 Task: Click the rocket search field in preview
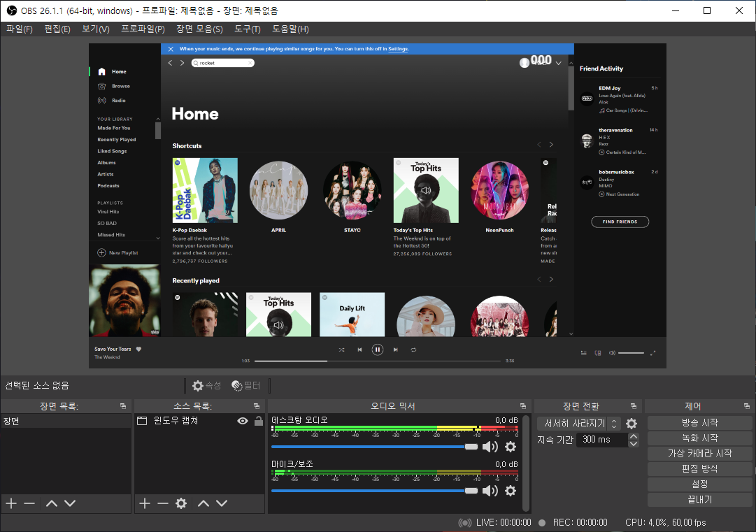223,63
